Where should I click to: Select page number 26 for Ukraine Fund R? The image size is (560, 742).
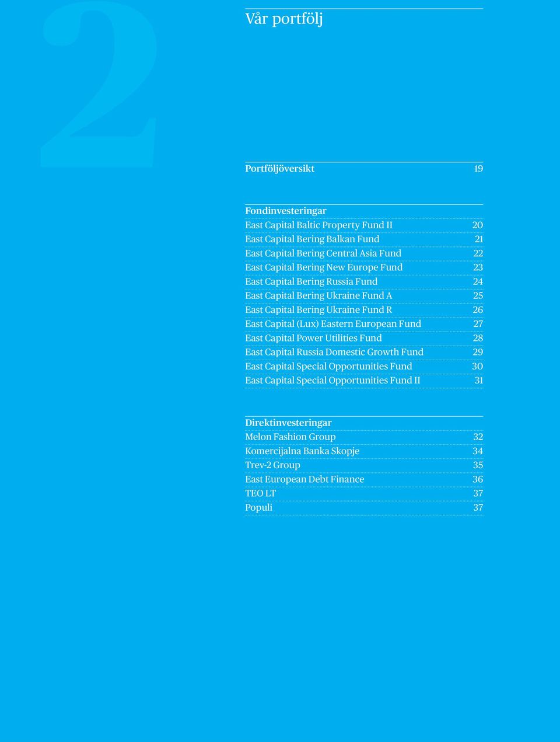click(x=478, y=310)
